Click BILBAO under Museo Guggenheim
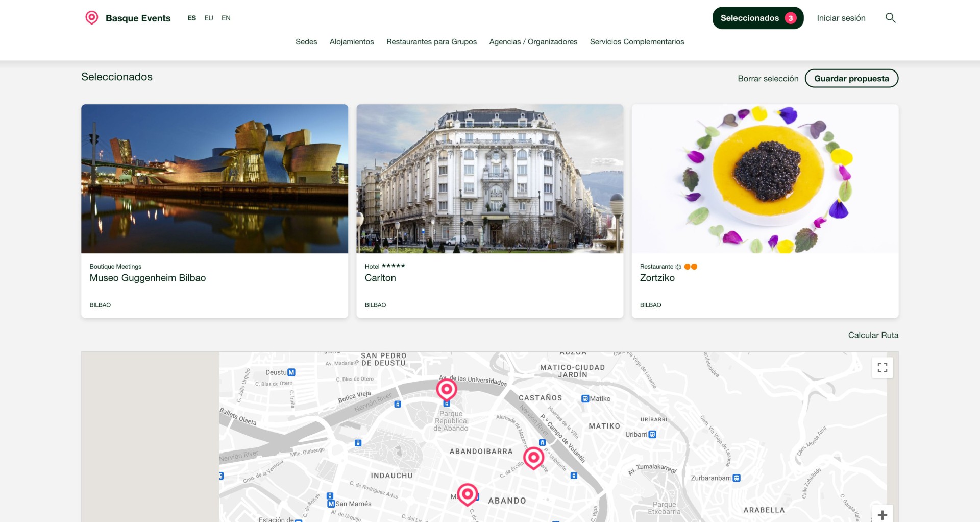 [x=100, y=305]
